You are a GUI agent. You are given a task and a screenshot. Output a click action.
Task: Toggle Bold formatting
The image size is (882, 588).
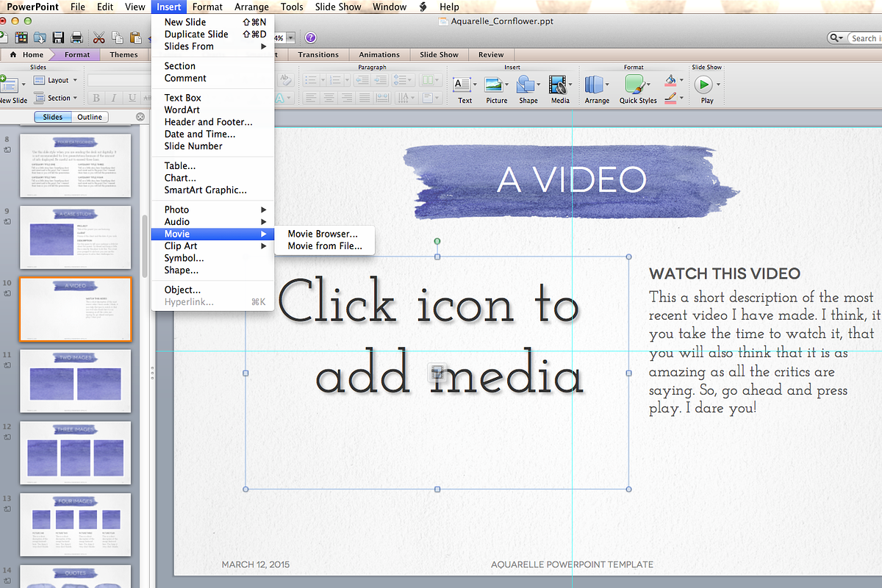[96, 98]
